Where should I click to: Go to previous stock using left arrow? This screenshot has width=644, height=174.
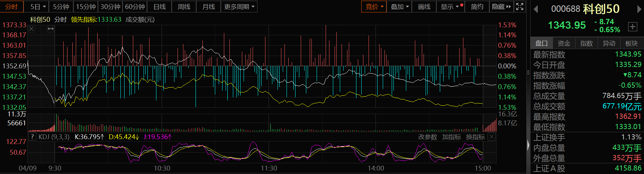(536, 9)
